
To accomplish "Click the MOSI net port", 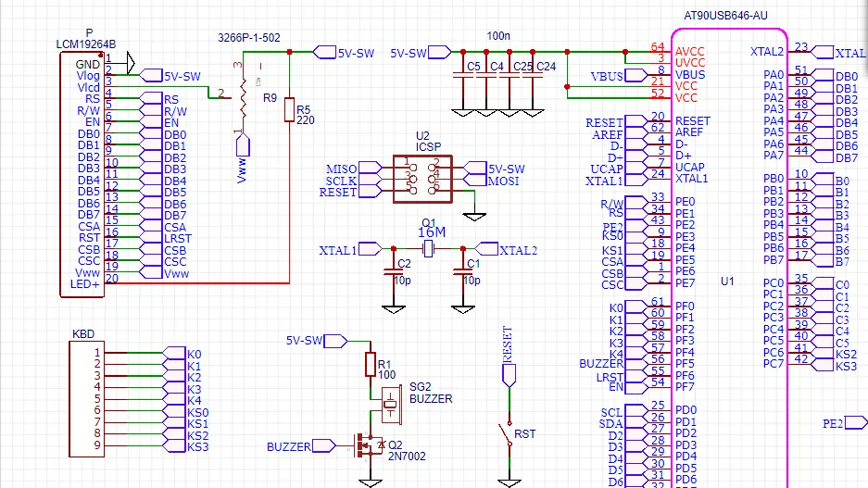I will (x=475, y=180).
